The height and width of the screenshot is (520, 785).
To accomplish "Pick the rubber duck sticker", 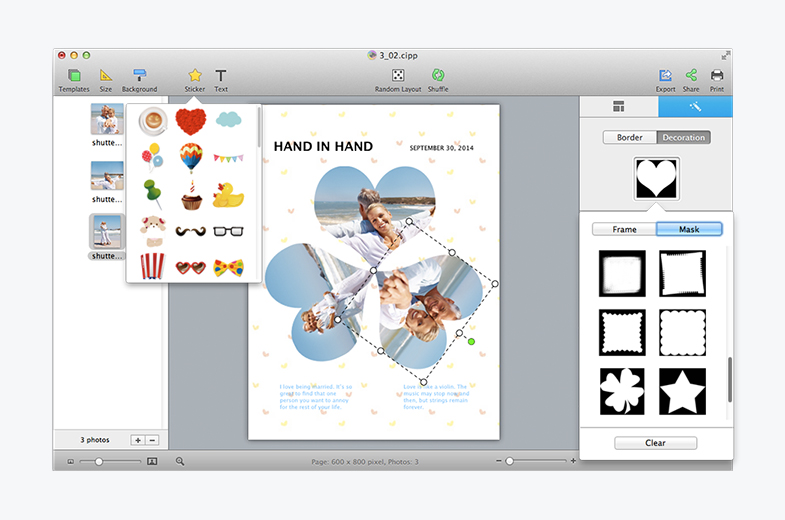I will point(228,195).
